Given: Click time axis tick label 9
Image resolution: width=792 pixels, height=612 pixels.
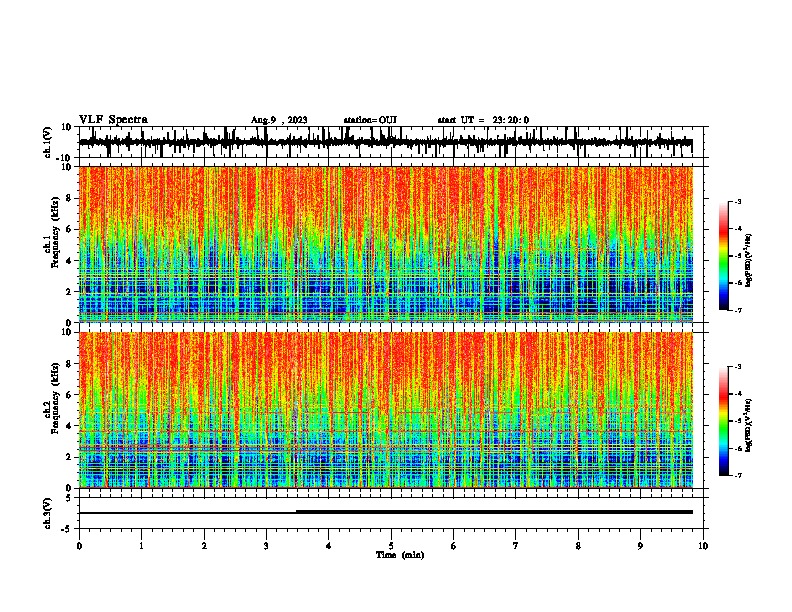Looking at the screenshot, I should click(640, 546).
